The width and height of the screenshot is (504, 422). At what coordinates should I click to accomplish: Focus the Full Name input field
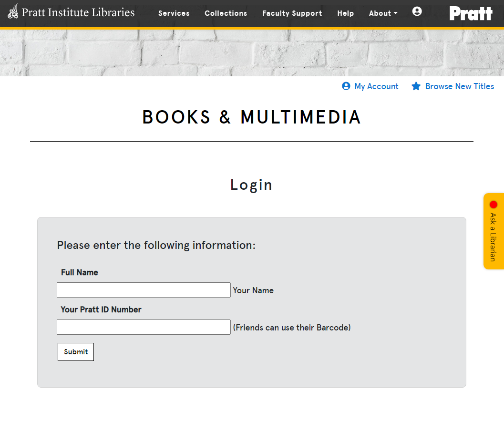144,290
